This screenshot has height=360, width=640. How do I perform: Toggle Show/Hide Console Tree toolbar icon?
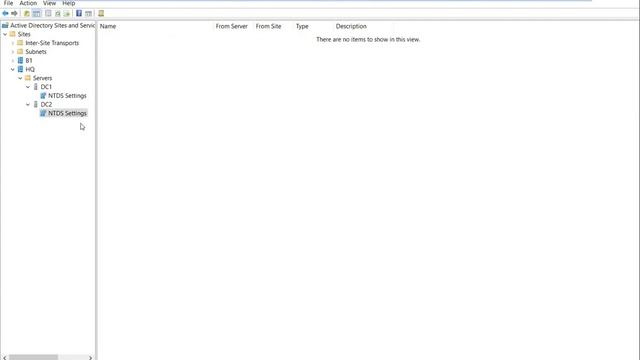tap(37, 13)
